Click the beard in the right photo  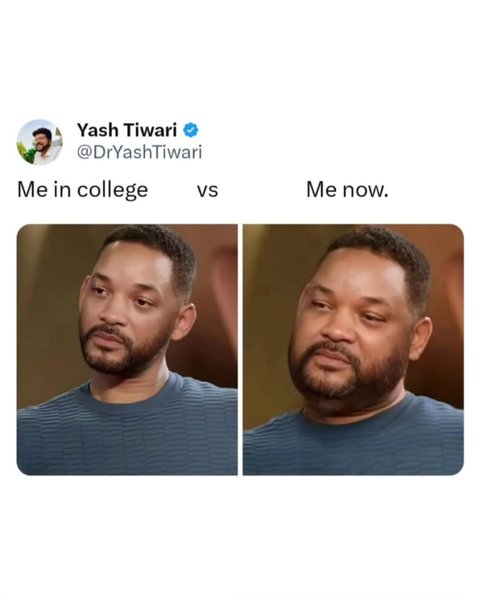pos(346,373)
